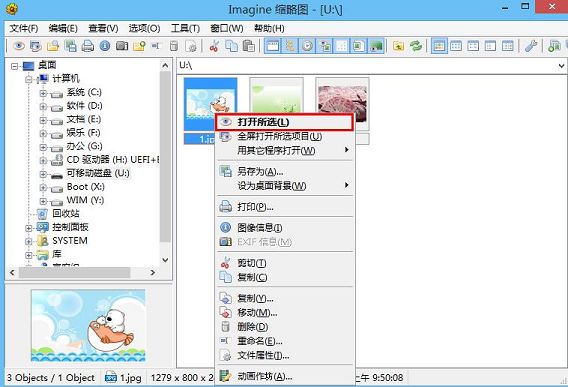
Task: Click the print icon in the toolbar
Action: tap(88, 46)
